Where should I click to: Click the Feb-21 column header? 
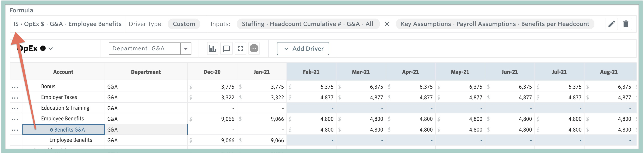point(311,72)
